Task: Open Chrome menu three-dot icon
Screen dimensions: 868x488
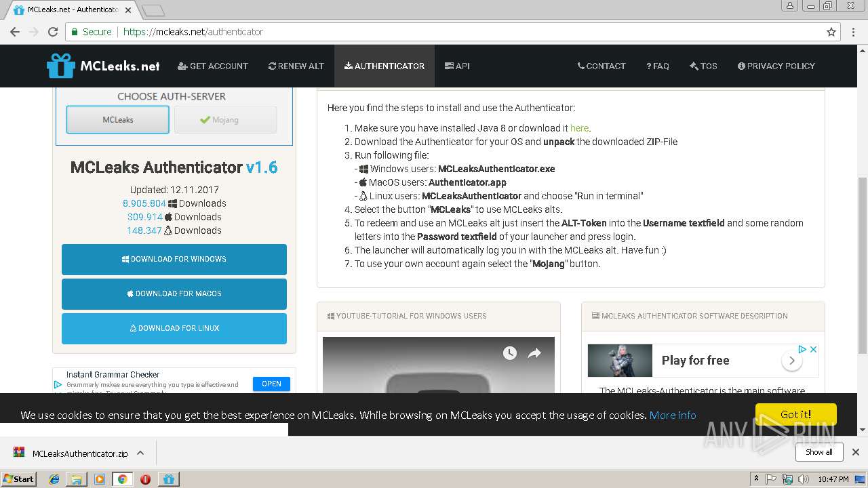Action: tap(854, 32)
